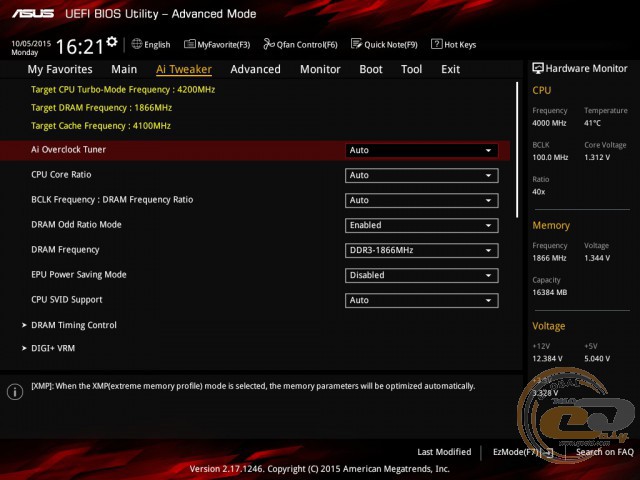Open the DRAM Odd Ratio Mode dropdown
Screen dimensions: 640x480
(x=421, y=225)
